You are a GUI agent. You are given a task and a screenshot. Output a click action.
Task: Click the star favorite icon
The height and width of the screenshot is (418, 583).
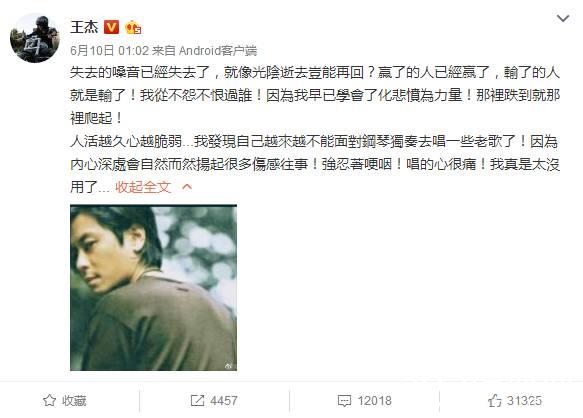click(49, 401)
